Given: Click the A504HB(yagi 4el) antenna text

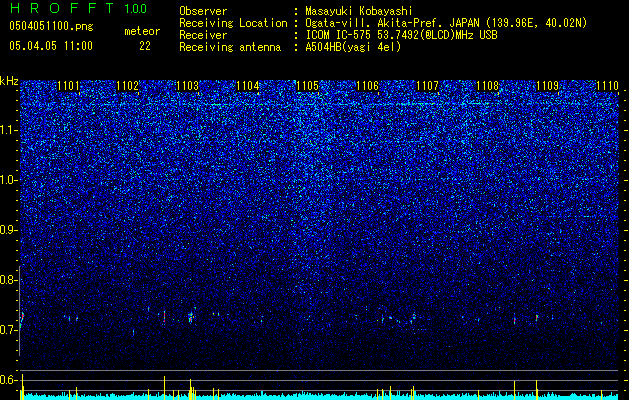Looking at the screenshot, I should [353, 47].
